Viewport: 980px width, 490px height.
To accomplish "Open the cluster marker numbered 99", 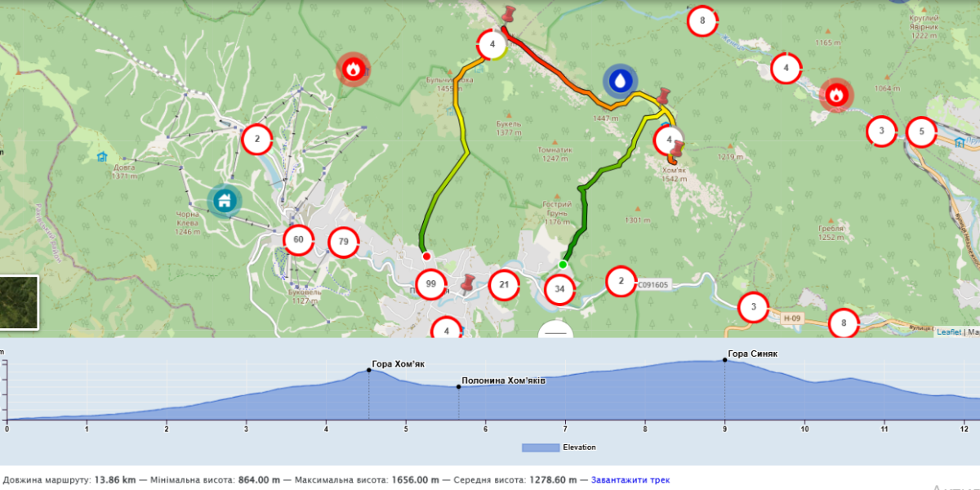I will pyautogui.click(x=430, y=284).
